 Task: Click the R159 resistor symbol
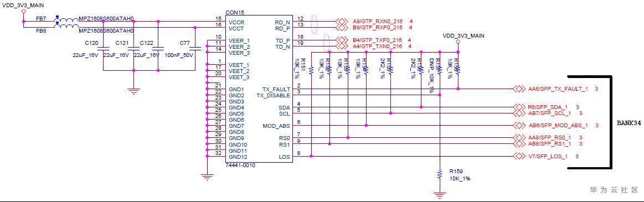440,174
